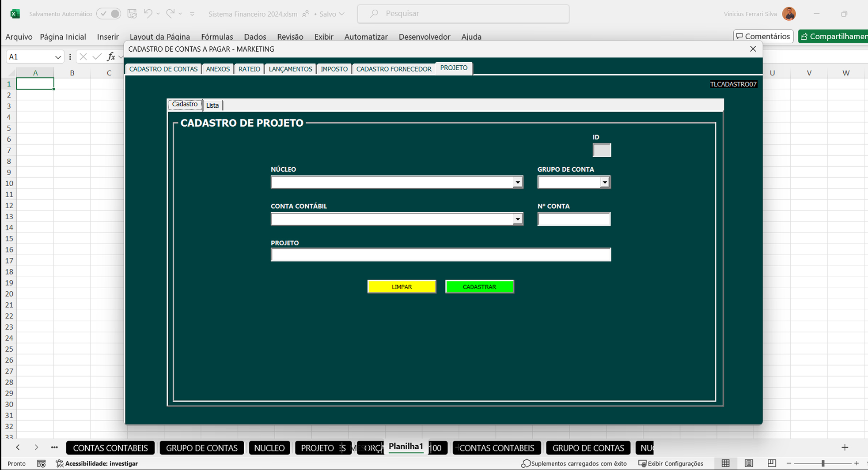The width and height of the screenshot is (868, 470).
Task: Click the formula bar confirm checkmark icon
Action: pos(97,56)
